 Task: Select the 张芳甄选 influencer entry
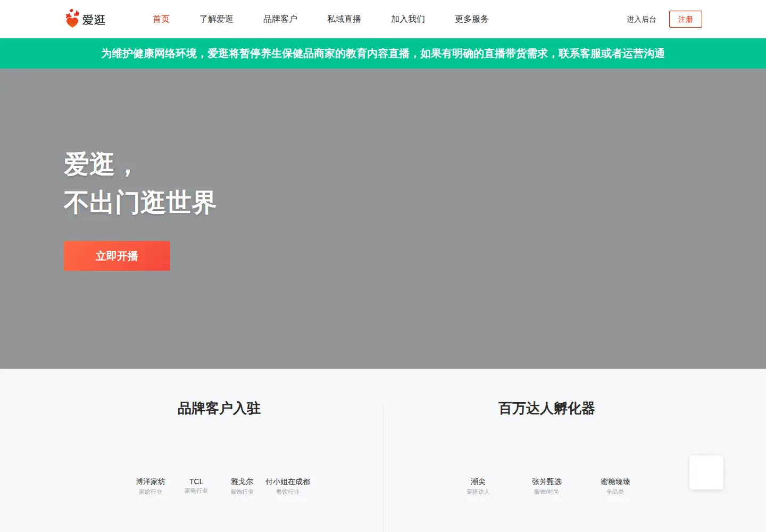(x=547, y=486)
